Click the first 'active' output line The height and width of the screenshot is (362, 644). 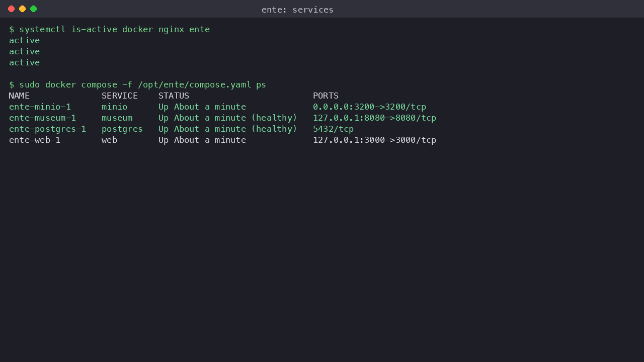(24, 40)
